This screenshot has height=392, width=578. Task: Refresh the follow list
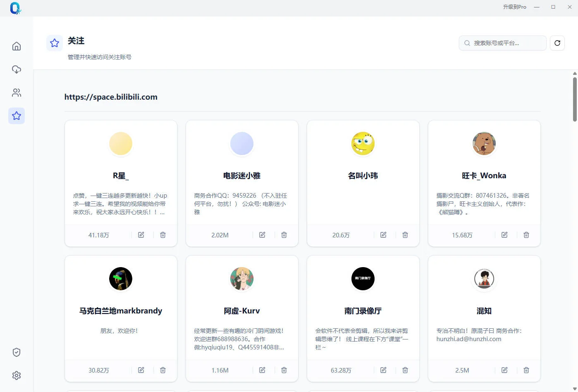[557, 43]
